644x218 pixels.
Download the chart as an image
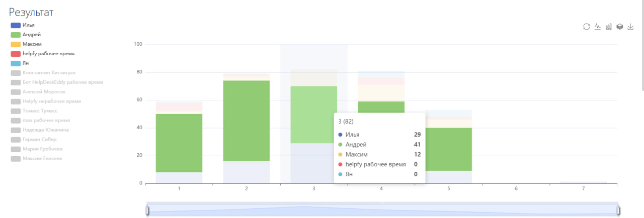tap(631, 27)
